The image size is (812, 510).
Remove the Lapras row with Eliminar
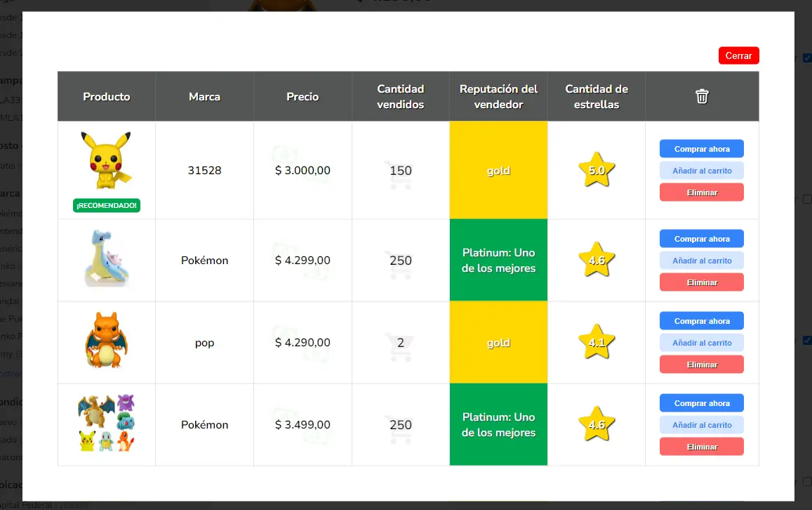point(702,282)
